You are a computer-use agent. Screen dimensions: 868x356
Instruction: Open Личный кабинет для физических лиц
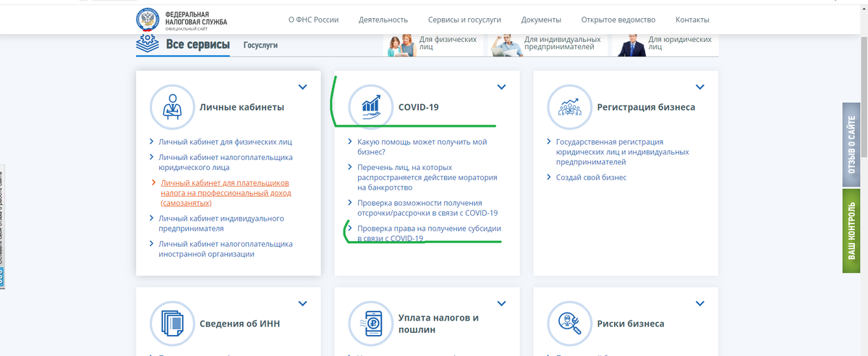(x=226, y=142)
